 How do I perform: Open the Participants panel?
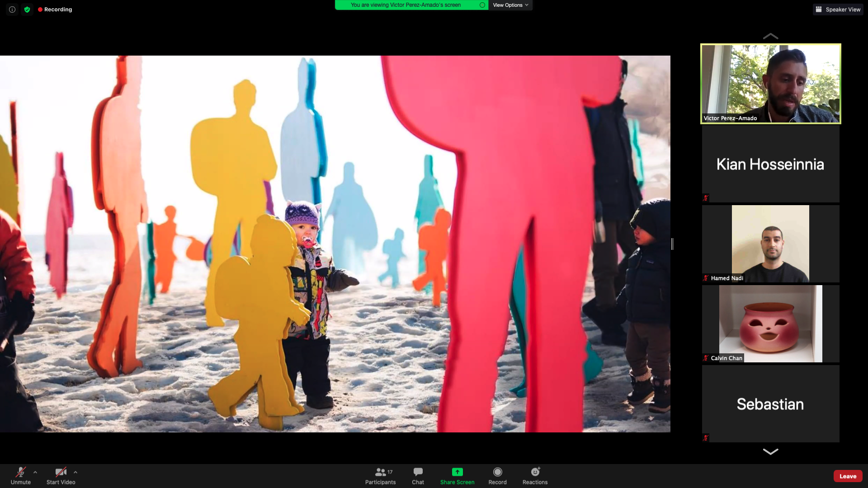coord(381,476)
